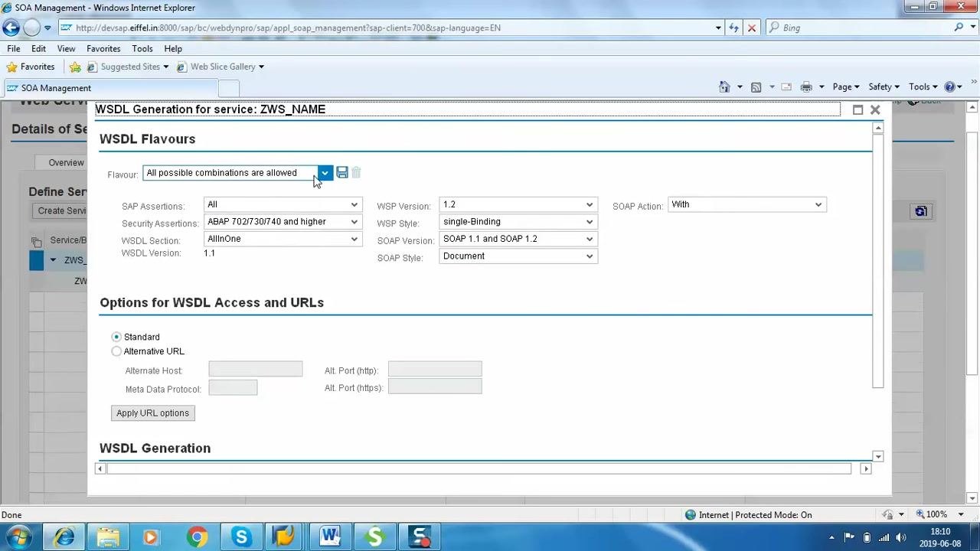Delete the selected WSDL flavour
This screenshot has height=551, width=980.
click(356, 173)
